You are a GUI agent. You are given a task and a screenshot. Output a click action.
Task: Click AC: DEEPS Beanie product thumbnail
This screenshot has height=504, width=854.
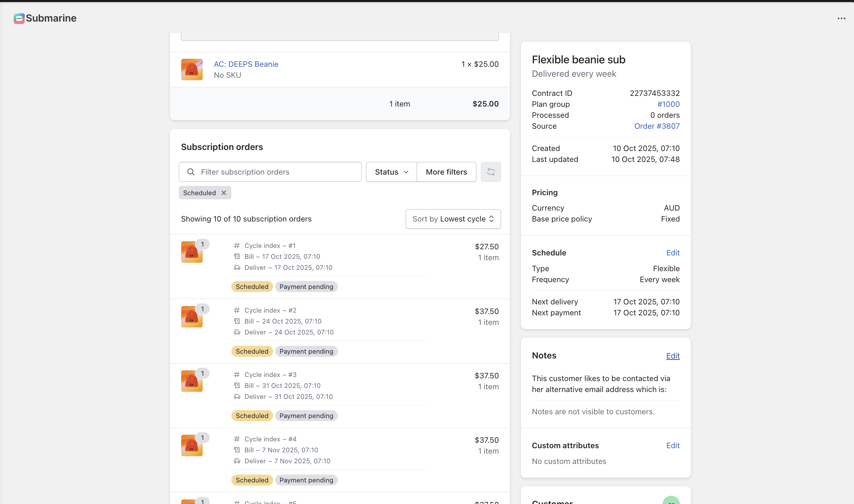(192, 70)
